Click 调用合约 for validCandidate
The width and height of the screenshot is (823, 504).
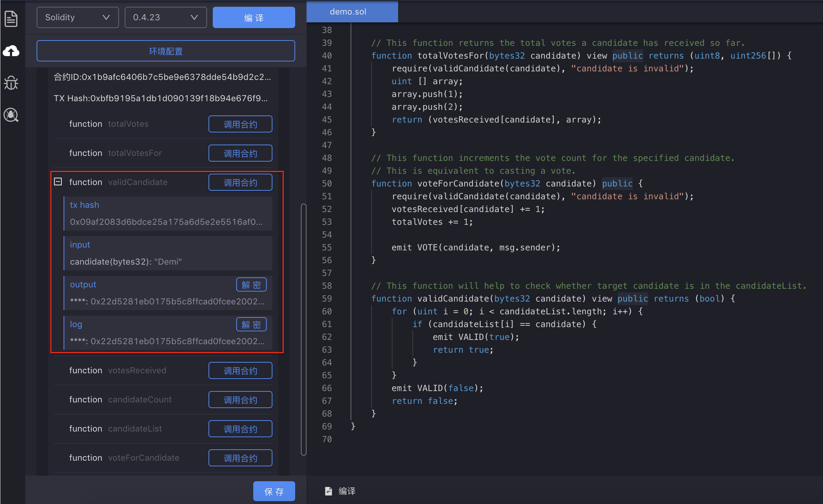pyautogui.click(x=240, y=182)
